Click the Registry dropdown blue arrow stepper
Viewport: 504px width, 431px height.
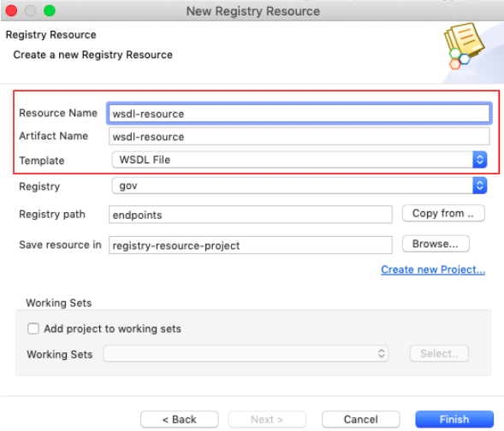click(479, 186)
